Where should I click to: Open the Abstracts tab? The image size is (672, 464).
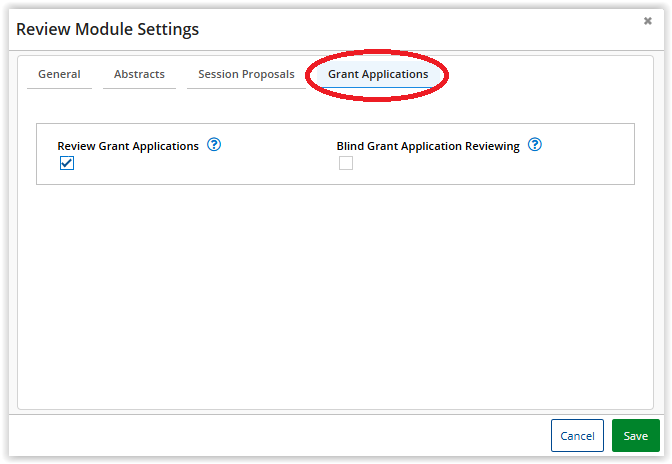click(139, 75)
